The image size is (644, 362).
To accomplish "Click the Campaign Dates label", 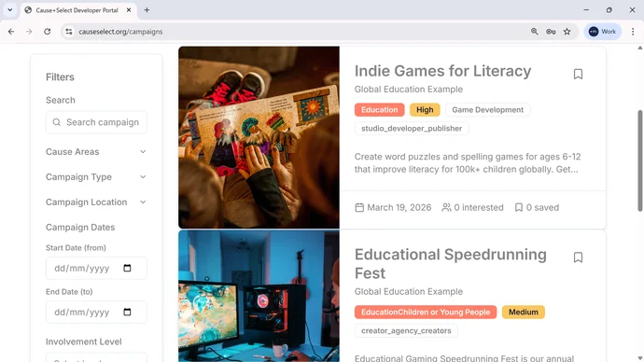I will point(80,228).
